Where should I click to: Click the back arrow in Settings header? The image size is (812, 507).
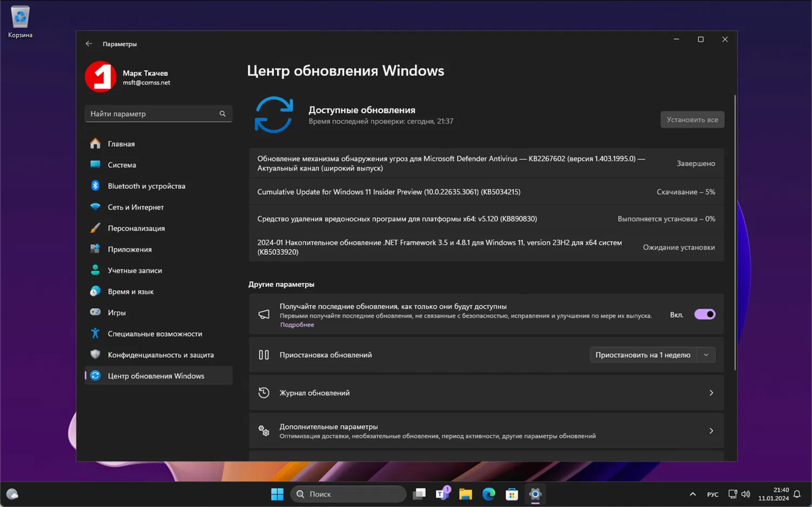click(89, 44)
